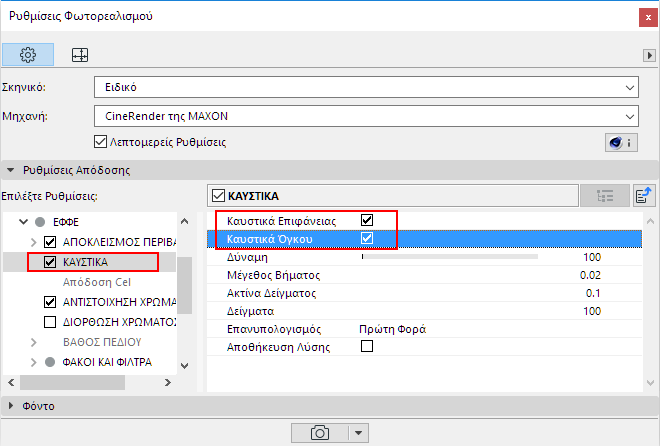
Task: Select the ΑΝΤΙΣΤΟΙΧΗΣΗ ΧΡΩΜΑ tree item
Action: [x=120, y=302]
